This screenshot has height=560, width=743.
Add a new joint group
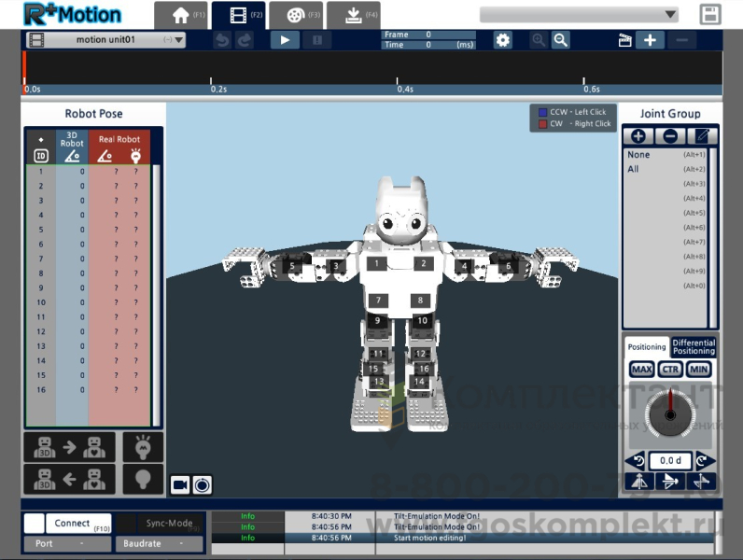[638, 136]
